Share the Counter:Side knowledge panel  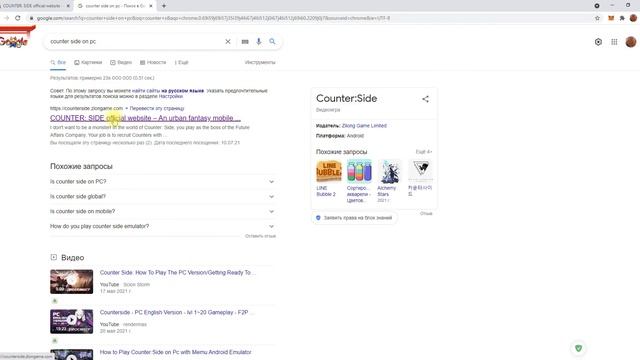click(425, 99)
